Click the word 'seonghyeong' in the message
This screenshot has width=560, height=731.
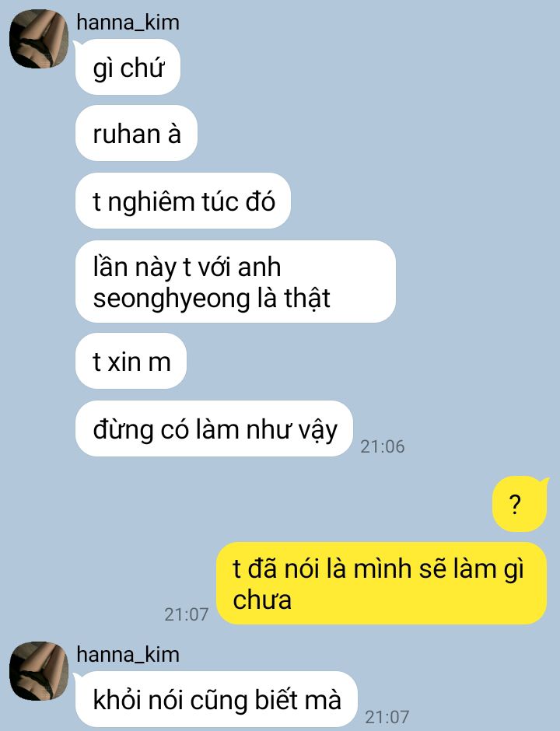point(171,299)
